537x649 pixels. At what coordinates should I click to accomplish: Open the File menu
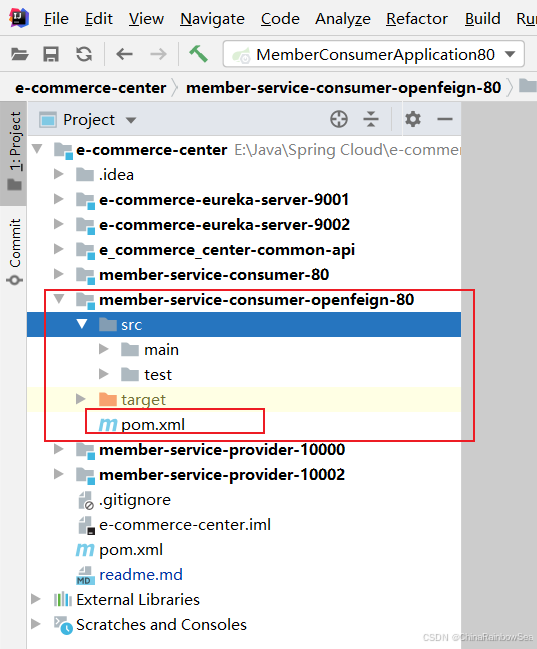point(56,19)
